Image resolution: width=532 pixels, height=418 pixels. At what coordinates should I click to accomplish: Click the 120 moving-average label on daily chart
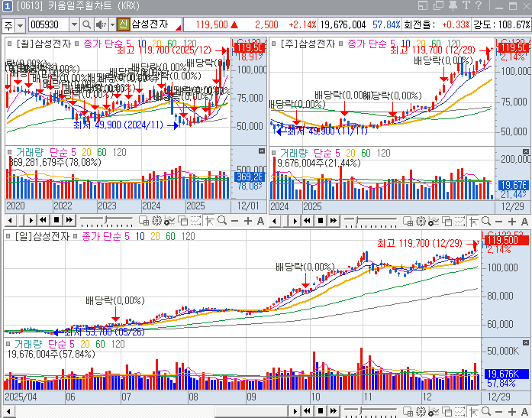click(188, 236)
